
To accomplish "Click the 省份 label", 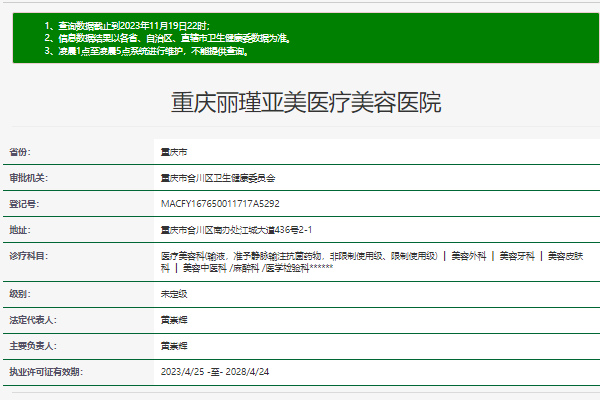I will coord(20,152).
